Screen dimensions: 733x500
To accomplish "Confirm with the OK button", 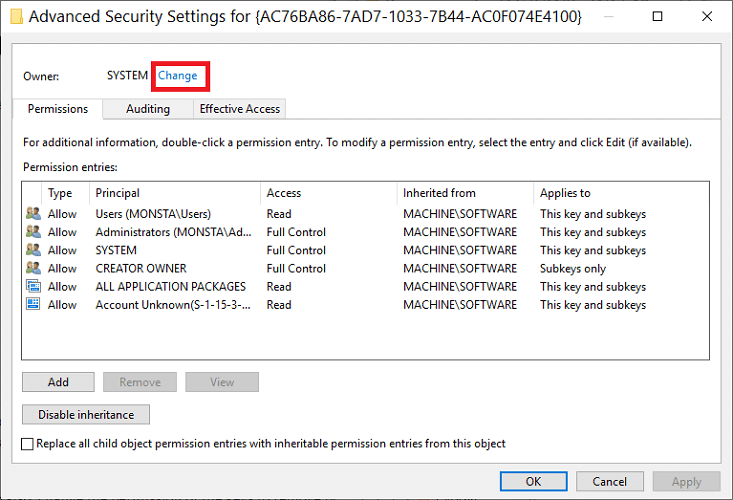I will pos(533,481).
